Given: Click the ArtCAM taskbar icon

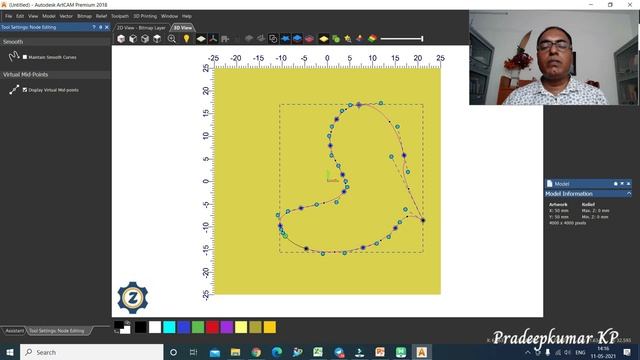Looking at the screenshot, I should (421, 352).
